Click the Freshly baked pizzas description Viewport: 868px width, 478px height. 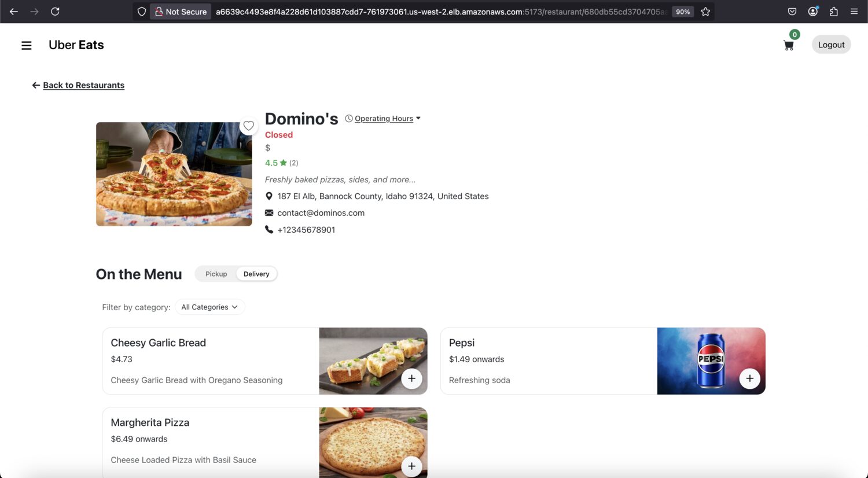click(x=340, y=179)
